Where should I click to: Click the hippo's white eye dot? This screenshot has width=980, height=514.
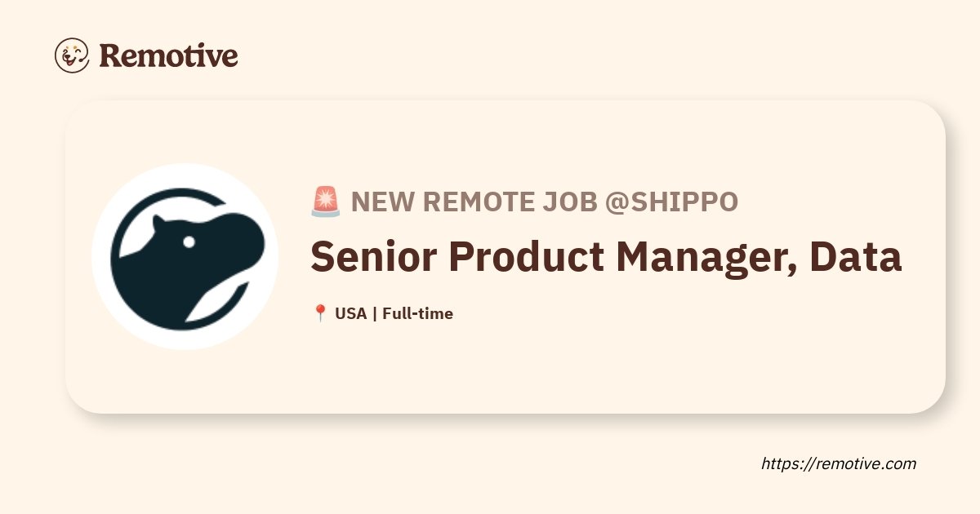click(x=189, y=242)
